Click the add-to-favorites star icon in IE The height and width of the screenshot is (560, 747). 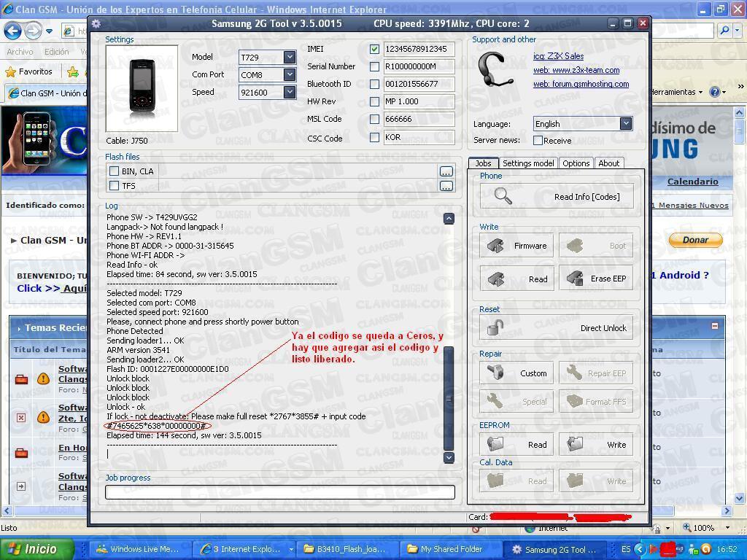click(73, 71)
